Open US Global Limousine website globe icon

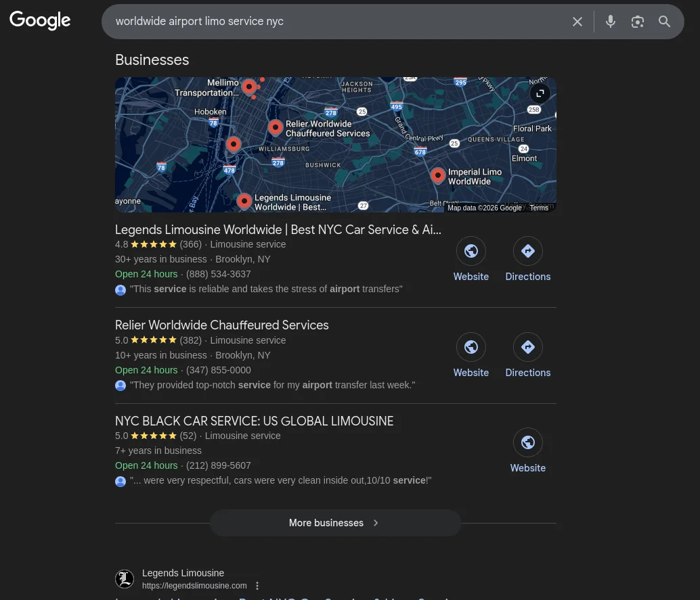pos(527,442)
